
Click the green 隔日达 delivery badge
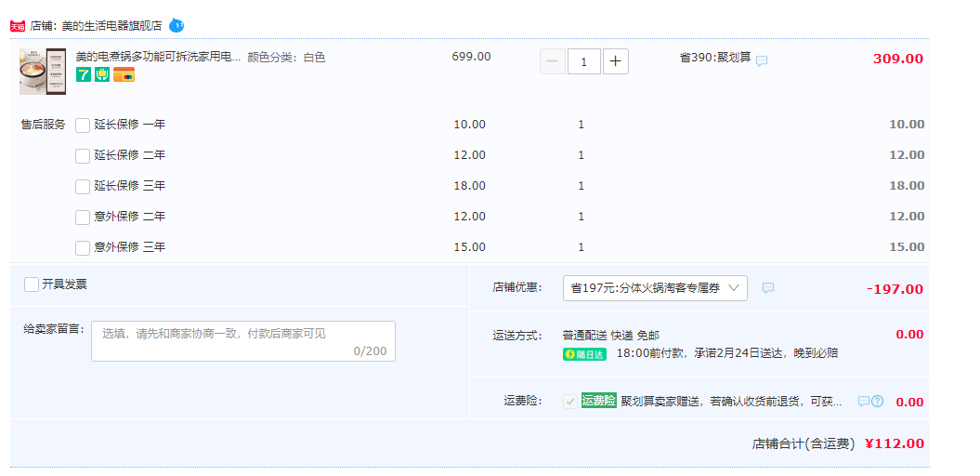(585, 354)
